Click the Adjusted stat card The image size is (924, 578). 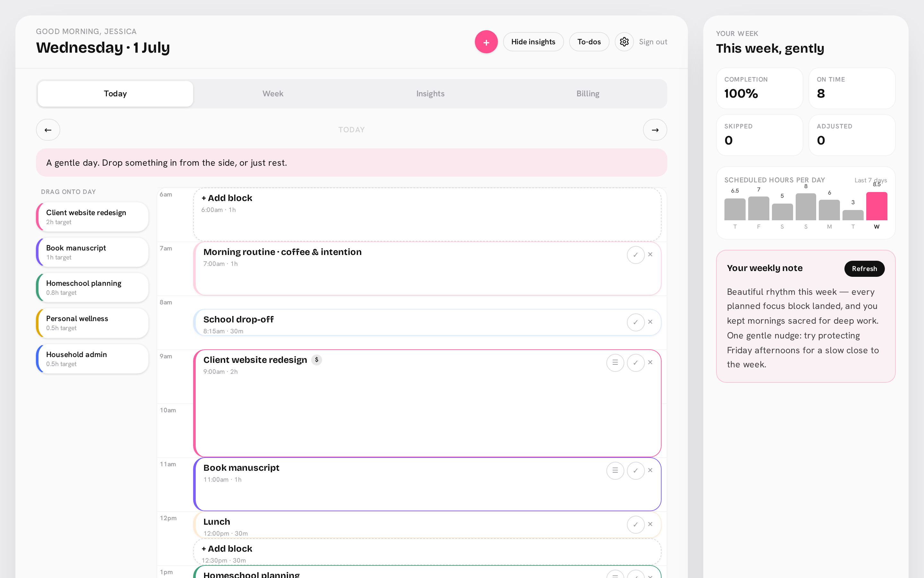[x=852, y=135]
